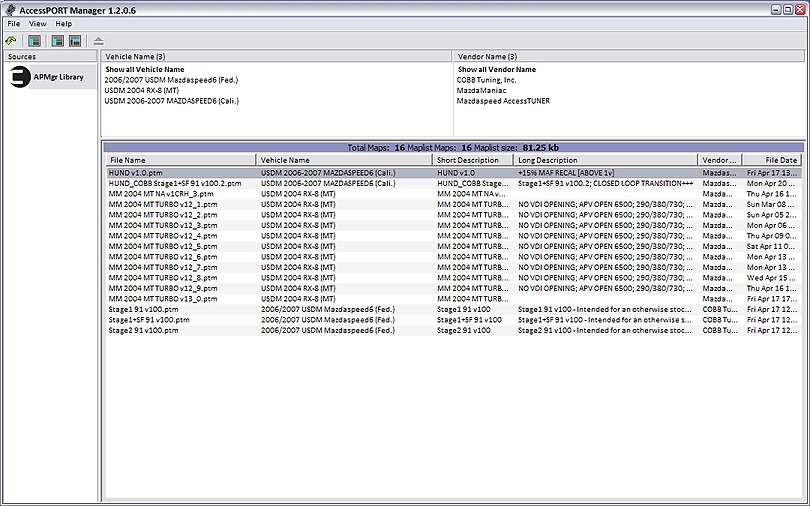
Task: Sort by File Date column header
Action: (773, 160)
